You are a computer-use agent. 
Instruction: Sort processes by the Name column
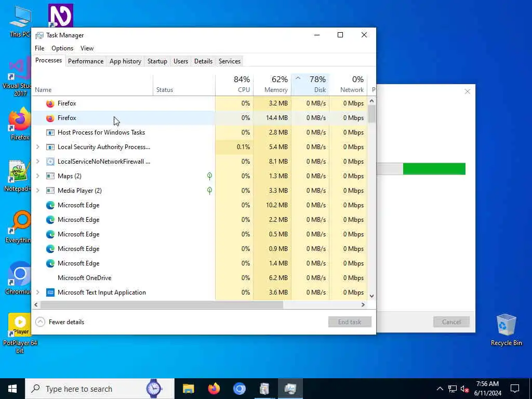pyautogui.click(x=92, y=85)
